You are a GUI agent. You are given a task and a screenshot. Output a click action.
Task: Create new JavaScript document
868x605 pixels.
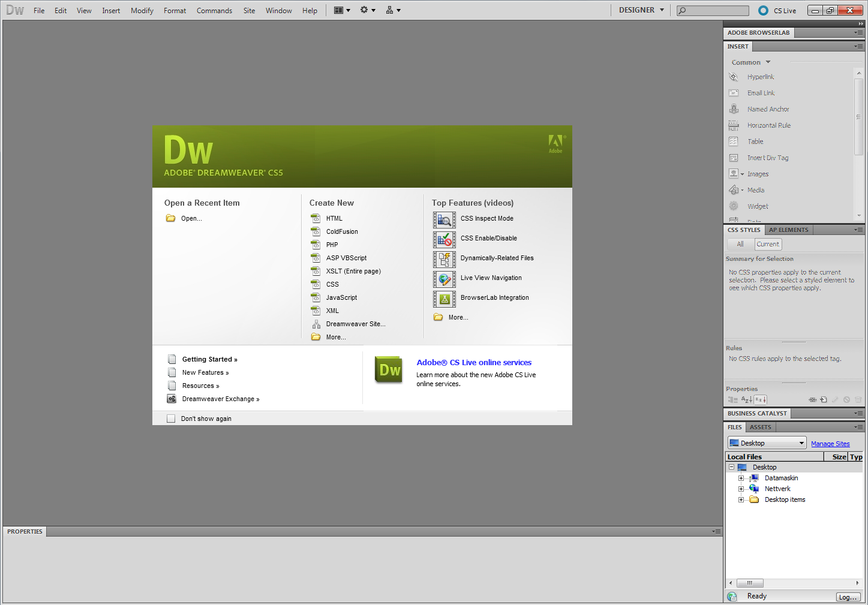(x=341, y=297)
